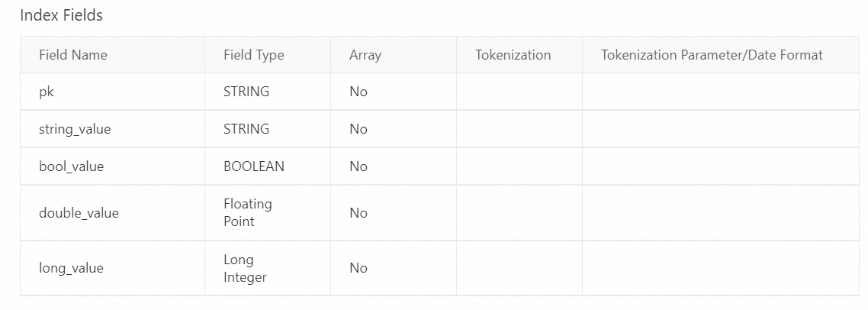This screenshot has height=310, width=868.
Task: Select Array value No in double_value row
Action: click(358, 213)
